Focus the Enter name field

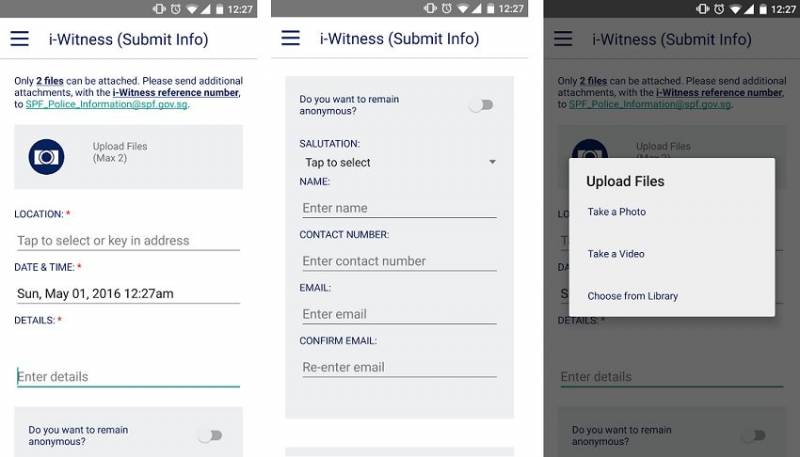(398, 208)
